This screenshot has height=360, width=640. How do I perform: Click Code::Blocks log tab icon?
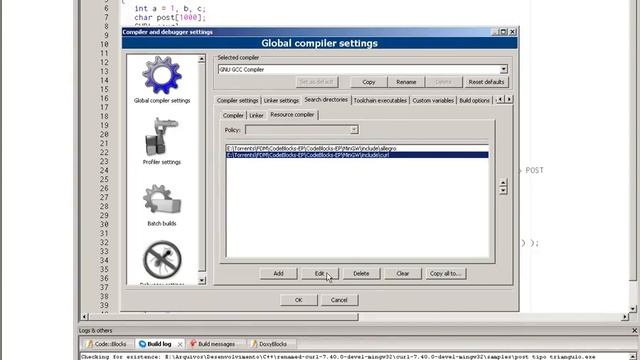point(90,344)
